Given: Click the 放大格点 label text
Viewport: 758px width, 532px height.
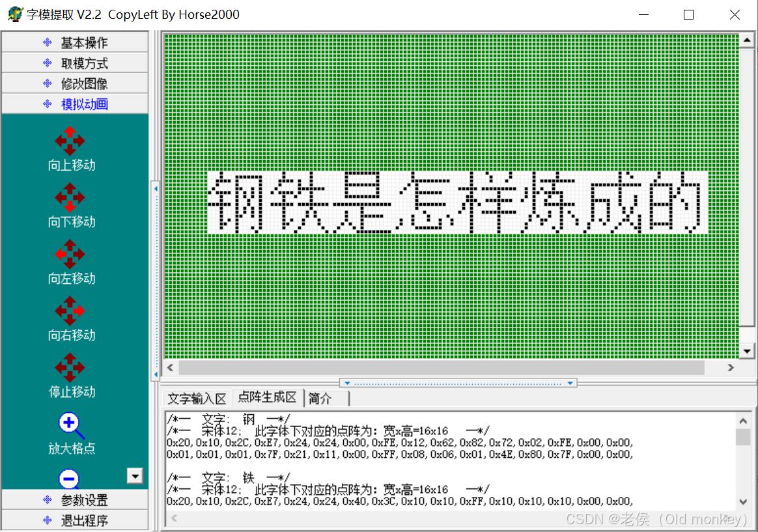Looking at the screenshot, I should click(x=72, y=449).
